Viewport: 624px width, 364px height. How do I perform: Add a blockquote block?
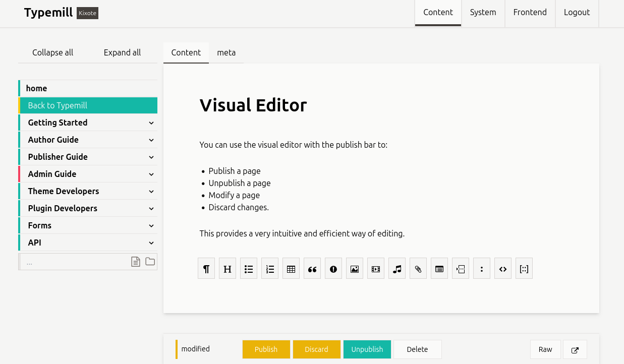312,269
